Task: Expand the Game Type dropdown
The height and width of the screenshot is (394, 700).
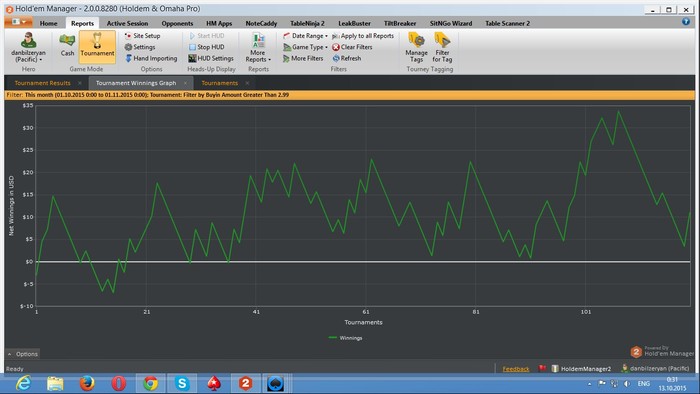Action: coord(305,47)
